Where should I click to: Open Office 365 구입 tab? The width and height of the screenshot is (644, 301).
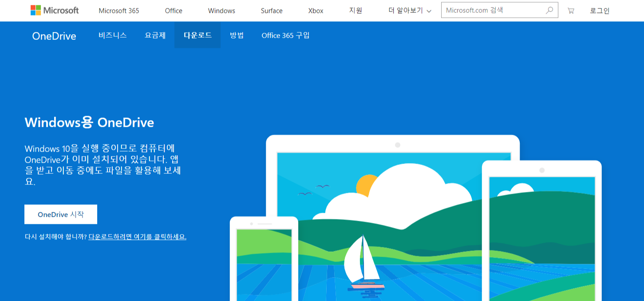[x=285, y=35]
